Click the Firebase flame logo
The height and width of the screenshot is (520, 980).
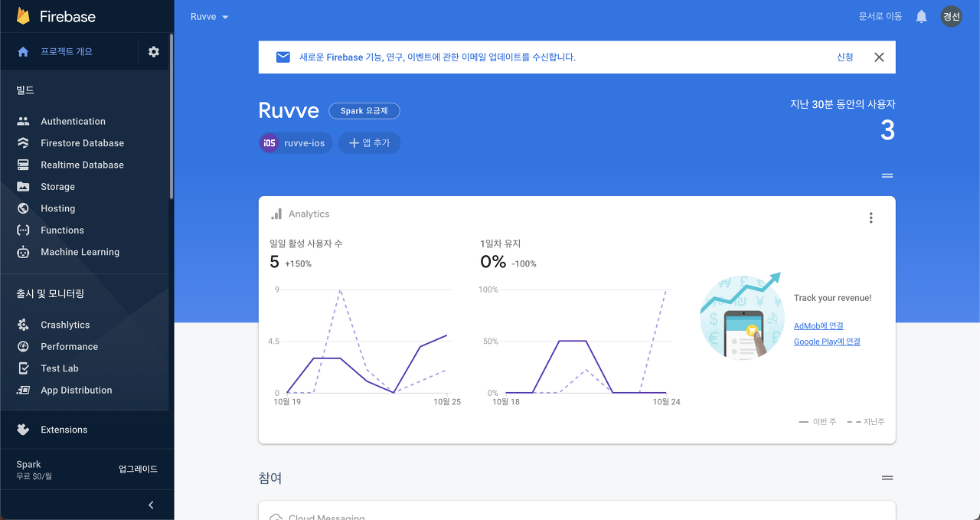(23, 16)
